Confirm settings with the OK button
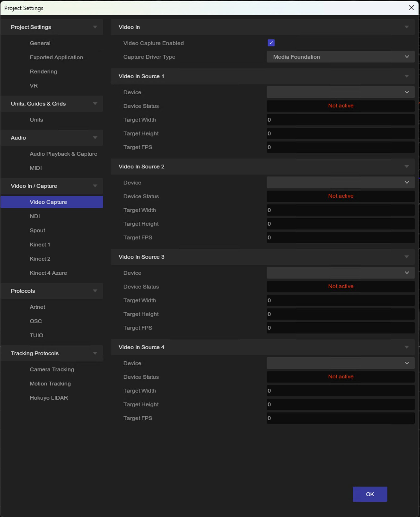Viewport: 420px width, 517px height. click(x=370, y=494)
